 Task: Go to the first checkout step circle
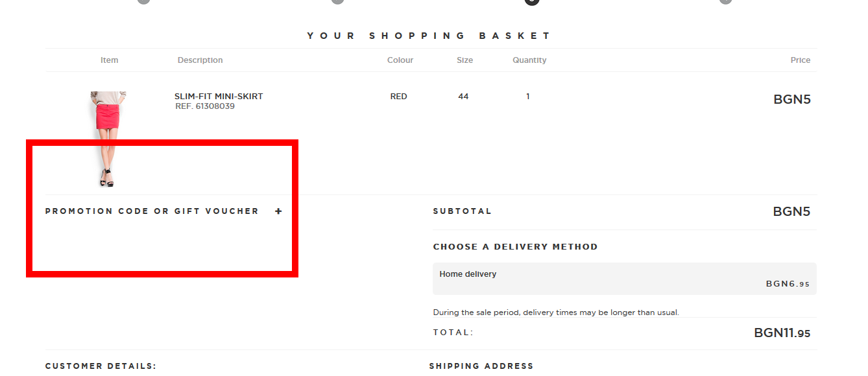pos(144,1)
